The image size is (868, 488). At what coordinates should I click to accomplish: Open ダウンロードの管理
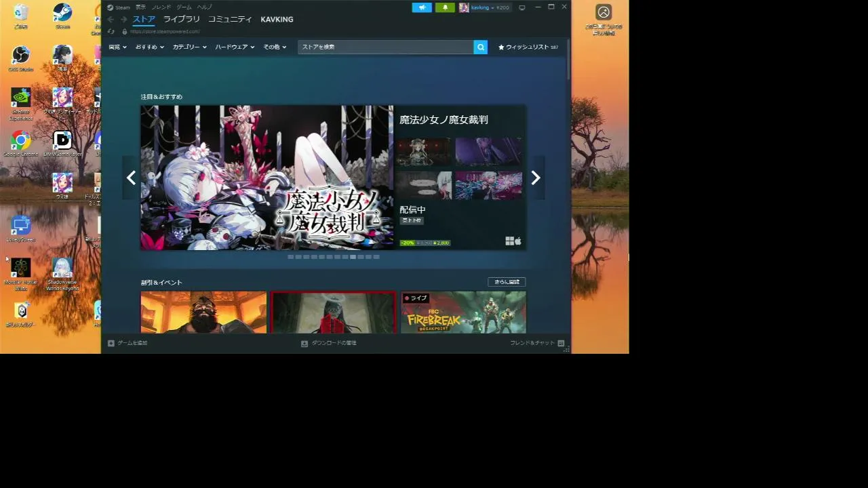[x=329, y=343]
